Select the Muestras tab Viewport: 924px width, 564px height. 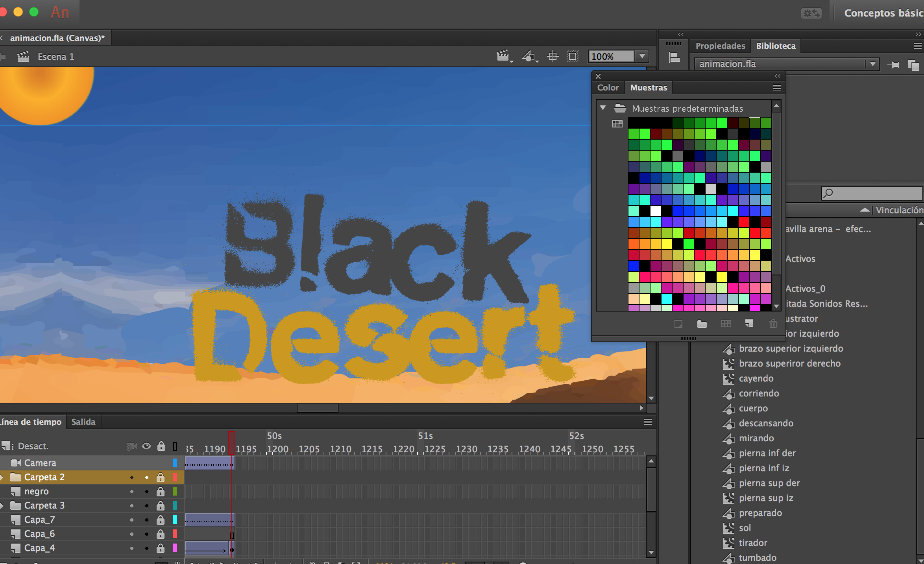point(649,88)
